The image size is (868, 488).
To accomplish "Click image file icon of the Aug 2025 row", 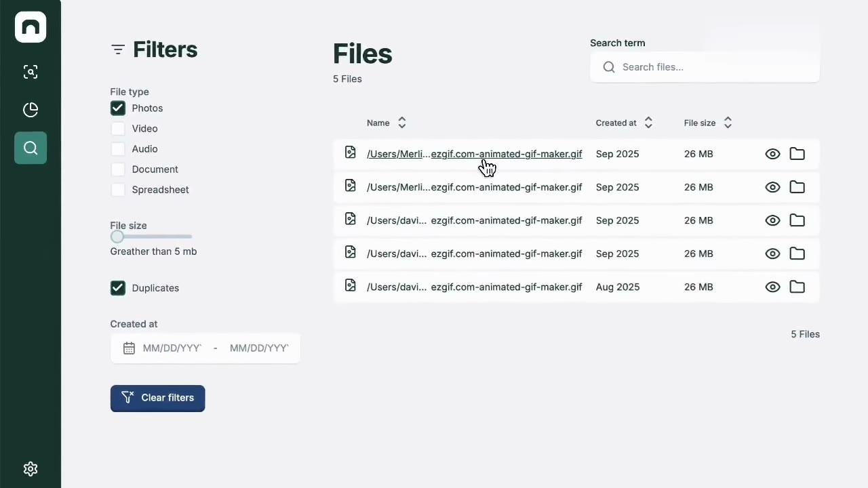I will coord(351,285).
